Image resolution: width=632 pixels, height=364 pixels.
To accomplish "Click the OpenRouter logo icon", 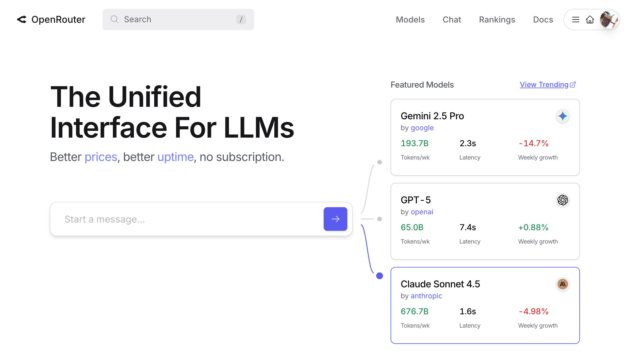I will click(x=22, y=20).
